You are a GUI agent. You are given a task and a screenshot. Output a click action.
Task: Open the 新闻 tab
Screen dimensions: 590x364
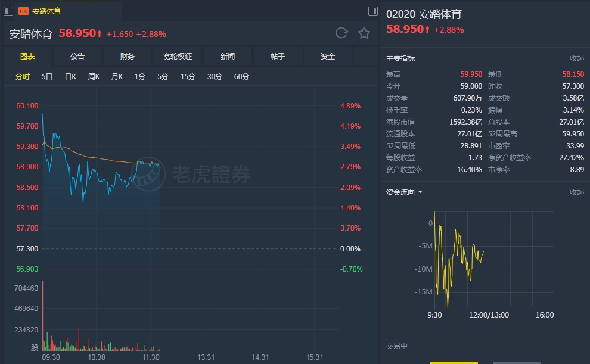coord(228,57)
